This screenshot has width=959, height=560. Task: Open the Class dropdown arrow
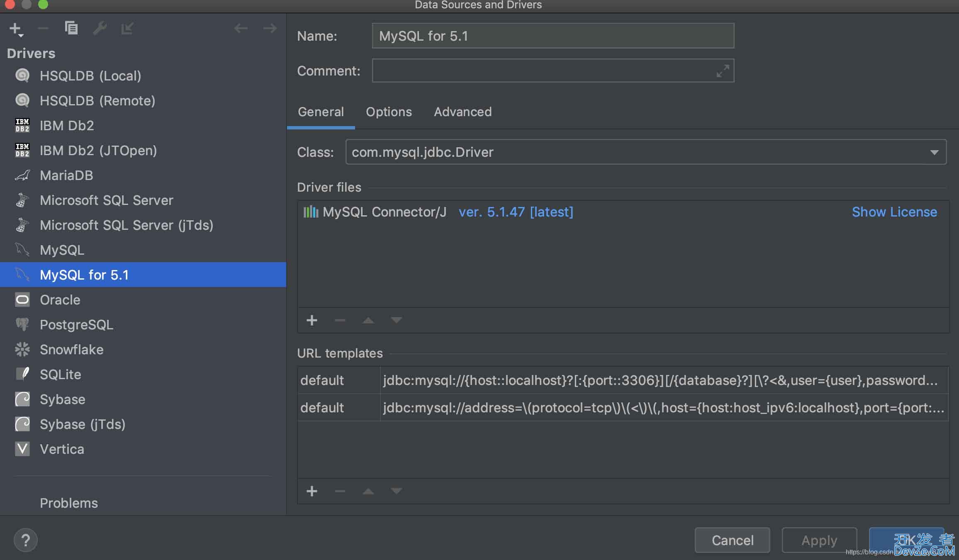pyautogui.click(x=934, y=152)
